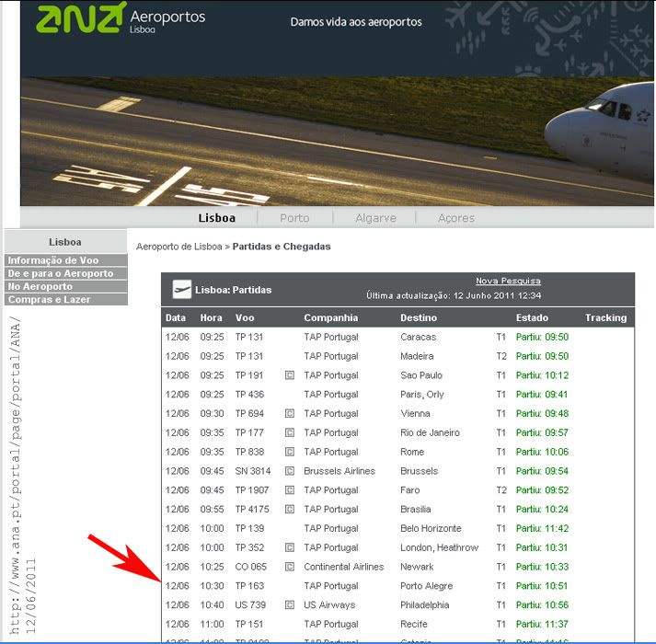The height and width of the screenshot is (644, 656).
Task: Select the Rome destination cell
Action: point(412,452)
